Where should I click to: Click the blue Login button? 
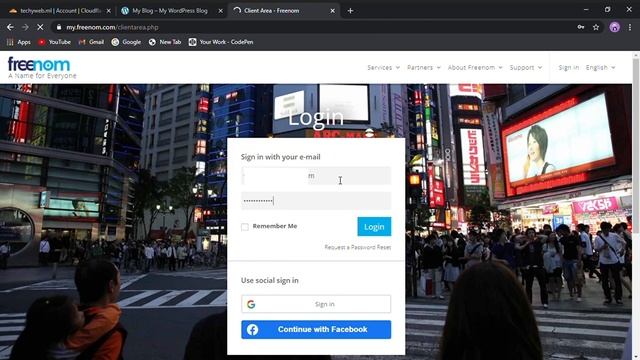(374, 227)
